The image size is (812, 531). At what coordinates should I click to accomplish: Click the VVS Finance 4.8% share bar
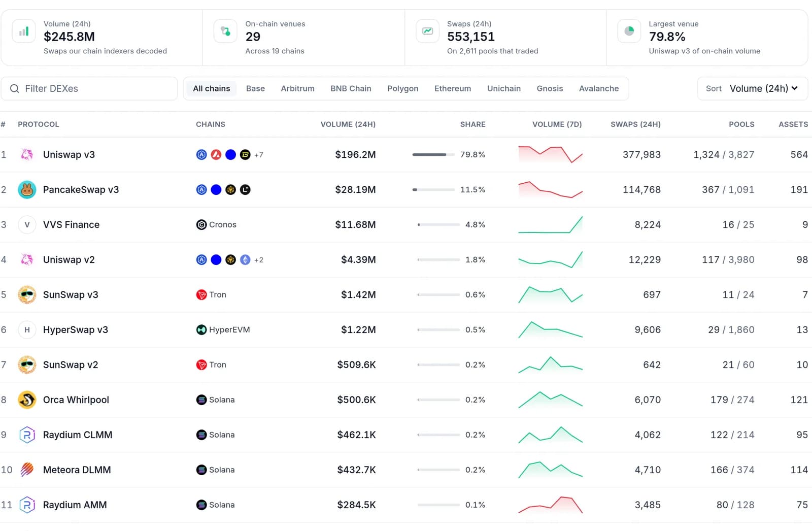pyautogui.click(x=438, y=225)
